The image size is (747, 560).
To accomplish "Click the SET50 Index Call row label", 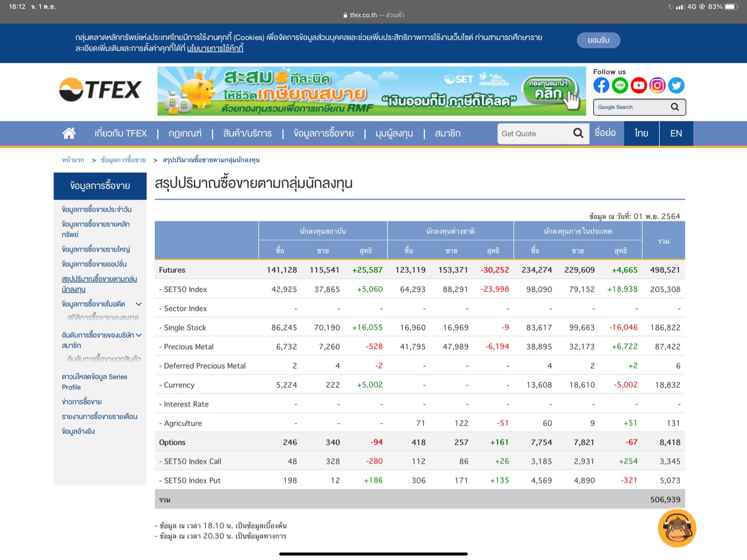I will 190,461.
